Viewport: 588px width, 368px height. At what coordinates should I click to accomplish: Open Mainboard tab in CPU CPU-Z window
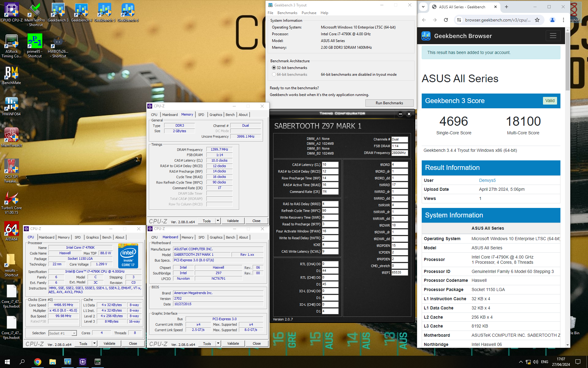47,237
